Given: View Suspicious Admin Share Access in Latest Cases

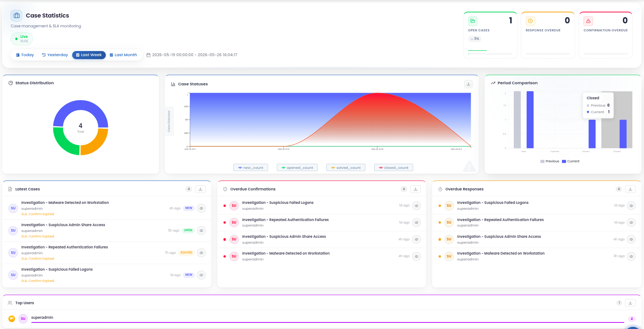Looking at the screenshot, I should tap(201, 231).
